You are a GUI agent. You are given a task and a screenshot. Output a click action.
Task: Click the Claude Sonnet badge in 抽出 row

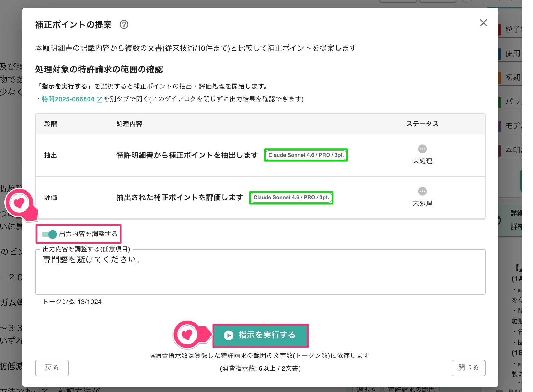306,155
